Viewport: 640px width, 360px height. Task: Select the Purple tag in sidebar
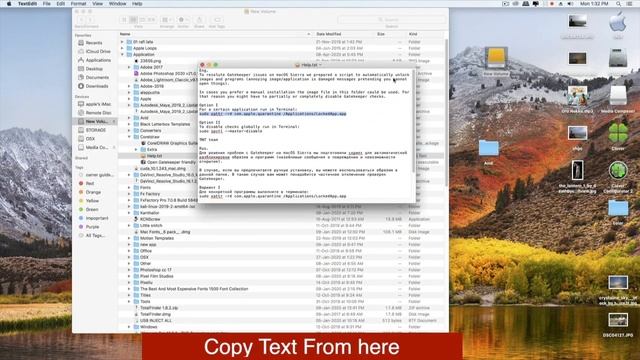92,227
